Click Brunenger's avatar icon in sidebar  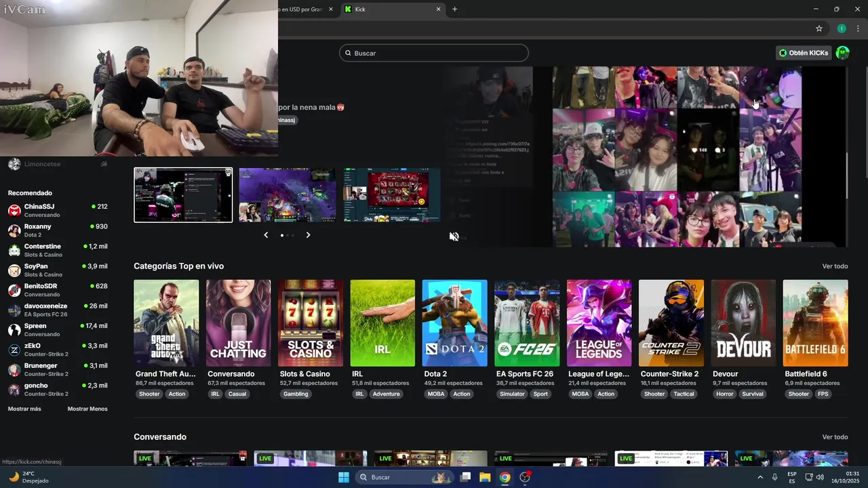[14, 369]
